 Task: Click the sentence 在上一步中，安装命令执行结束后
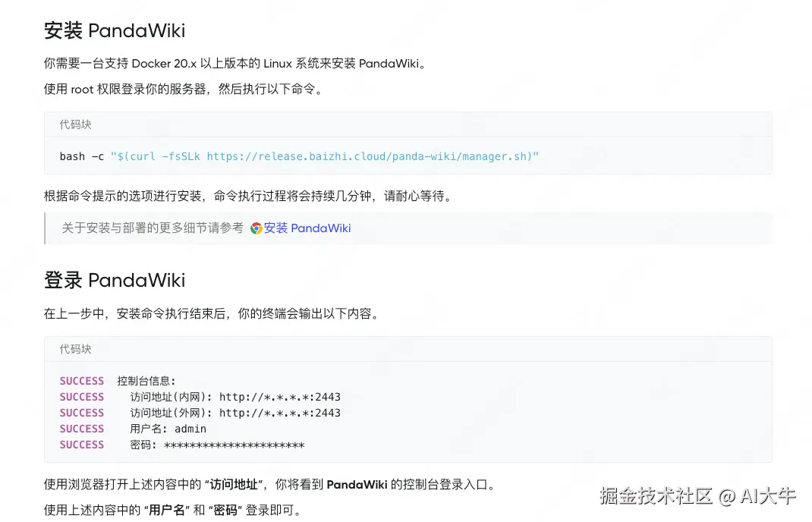pos(212,314)
